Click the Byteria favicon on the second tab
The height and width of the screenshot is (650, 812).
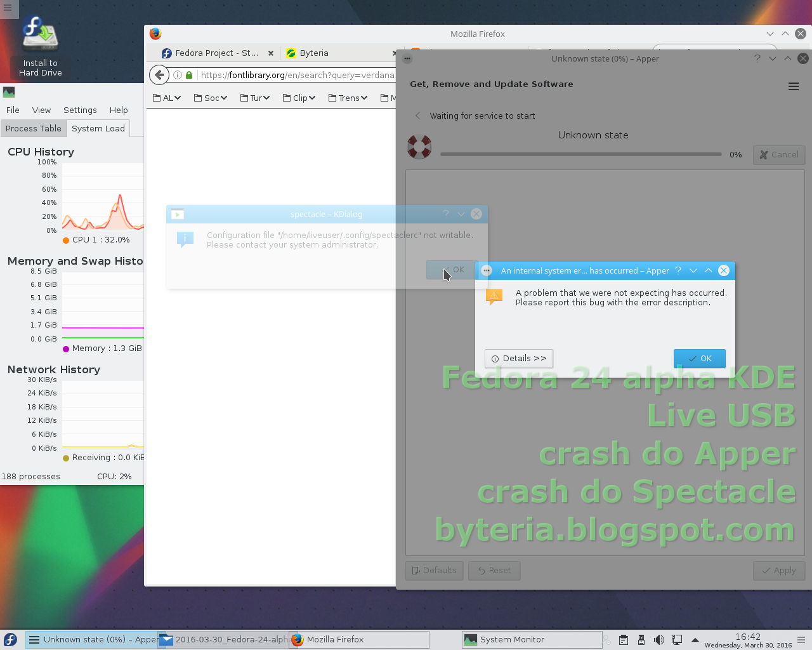point(291,53)
